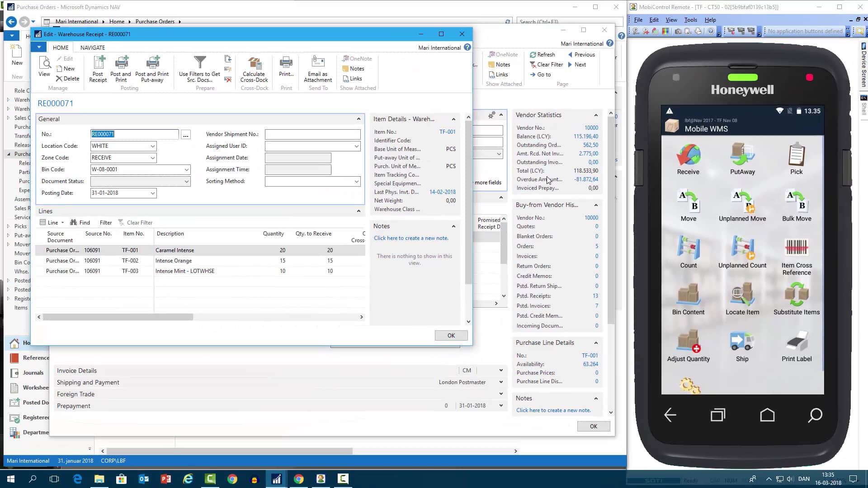Click Use Filters to Get Src. Docs

(199, 68)
